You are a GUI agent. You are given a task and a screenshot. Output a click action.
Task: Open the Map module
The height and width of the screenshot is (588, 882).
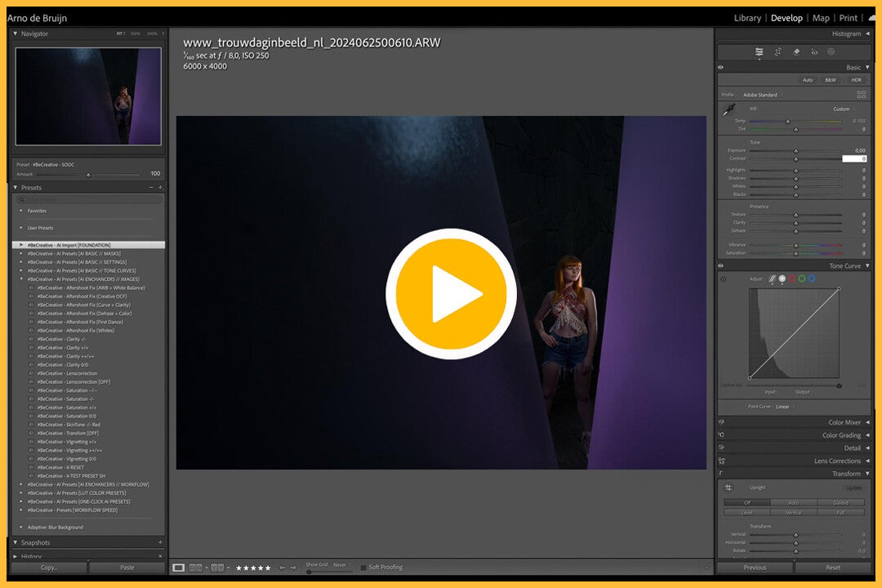pos(821,18)
